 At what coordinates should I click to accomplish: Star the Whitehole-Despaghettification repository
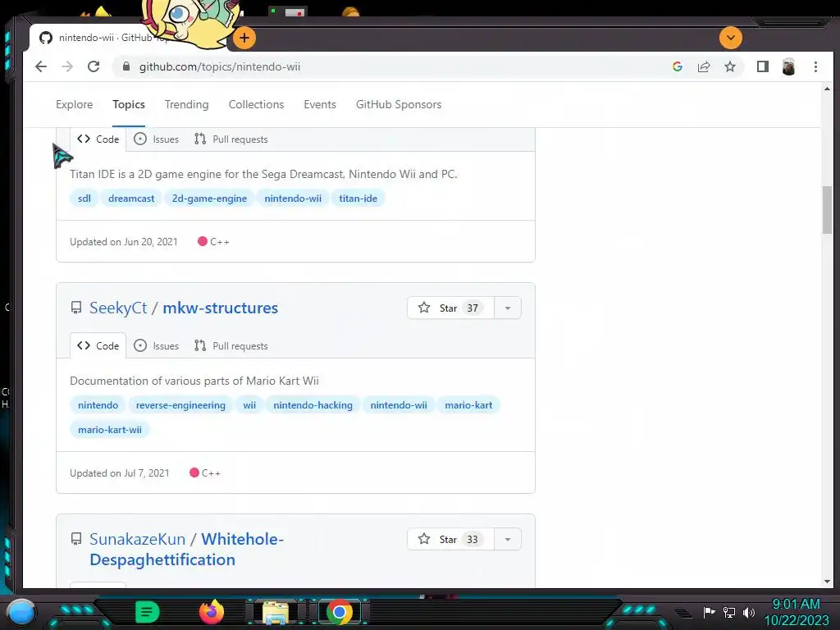point(450,540)
